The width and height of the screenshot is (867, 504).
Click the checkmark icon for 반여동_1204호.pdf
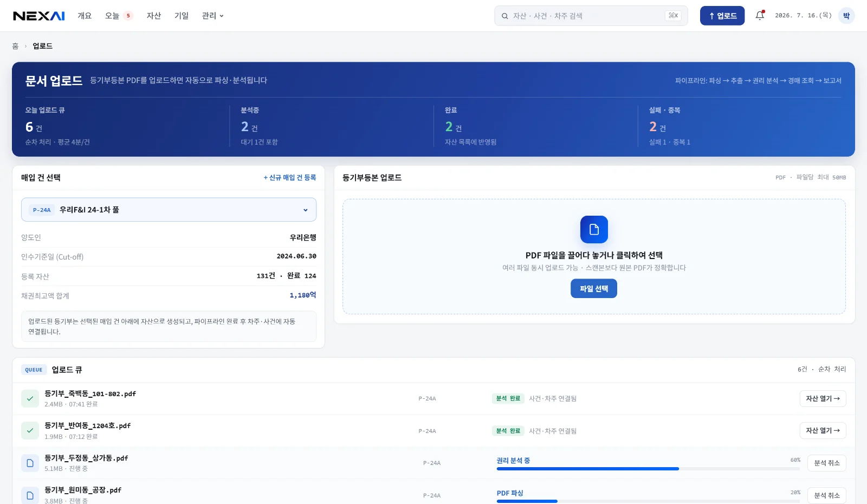pos(30,431)
